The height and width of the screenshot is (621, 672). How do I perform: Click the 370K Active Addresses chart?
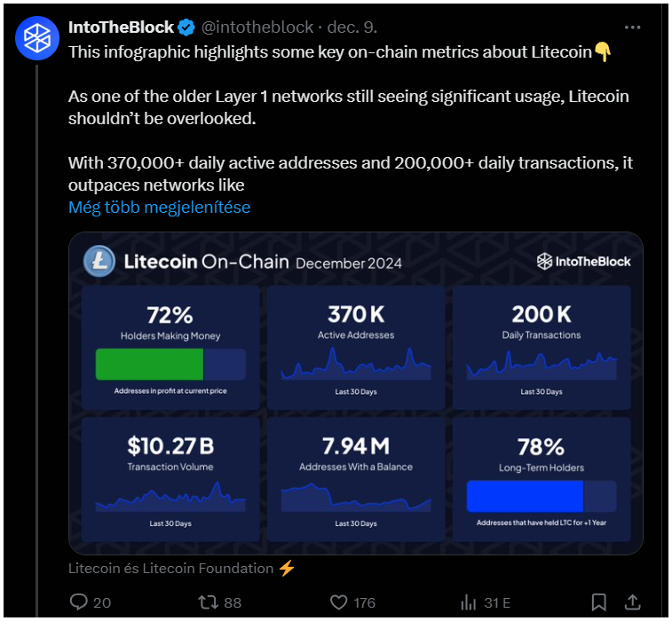click(x=356, y=364)
